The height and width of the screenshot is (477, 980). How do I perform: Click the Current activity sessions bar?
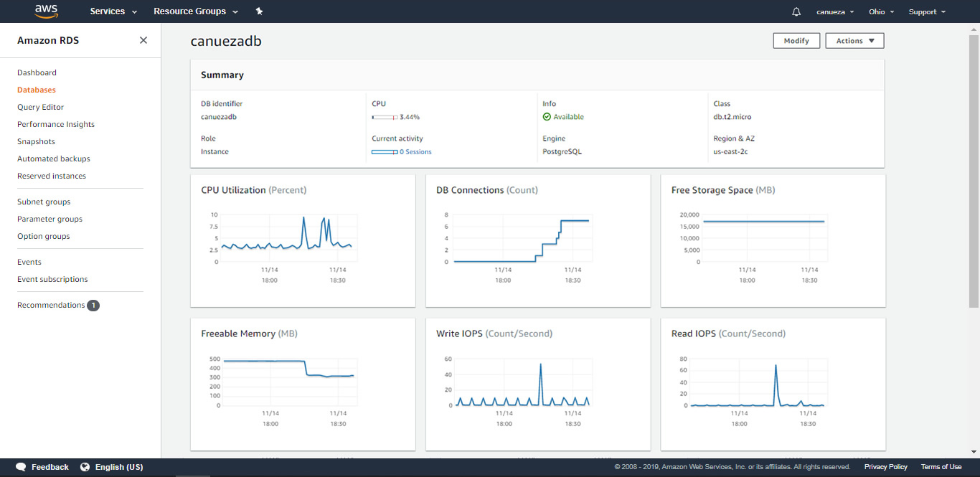click(x=385, y=152)
